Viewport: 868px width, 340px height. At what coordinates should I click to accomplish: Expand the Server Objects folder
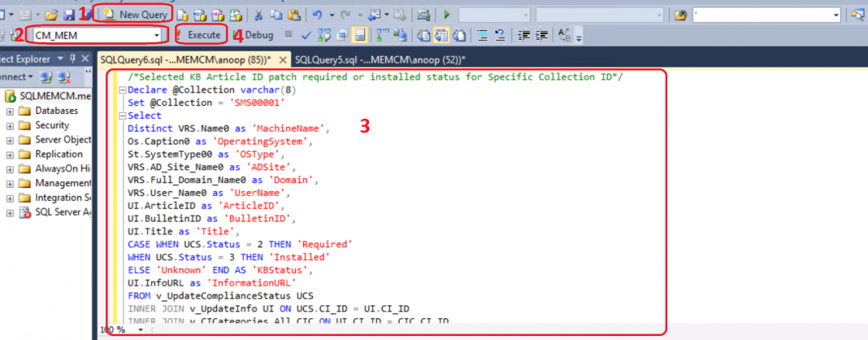10,140
